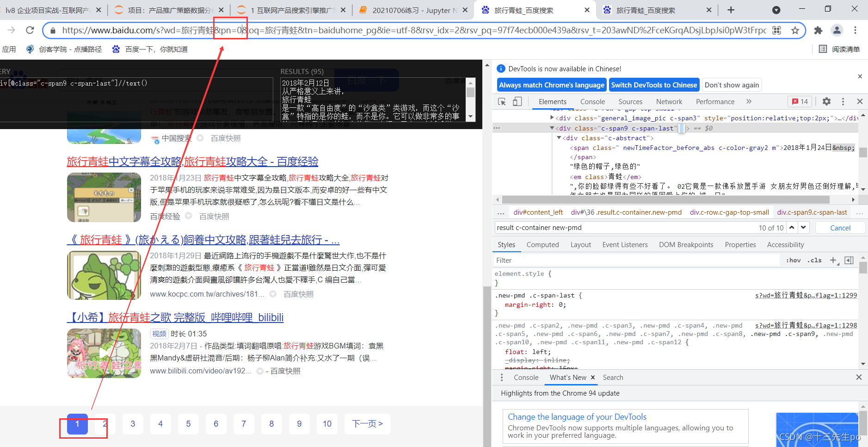
Task: Click Switch DevTools to Chinese button
Action: (654, 85)
